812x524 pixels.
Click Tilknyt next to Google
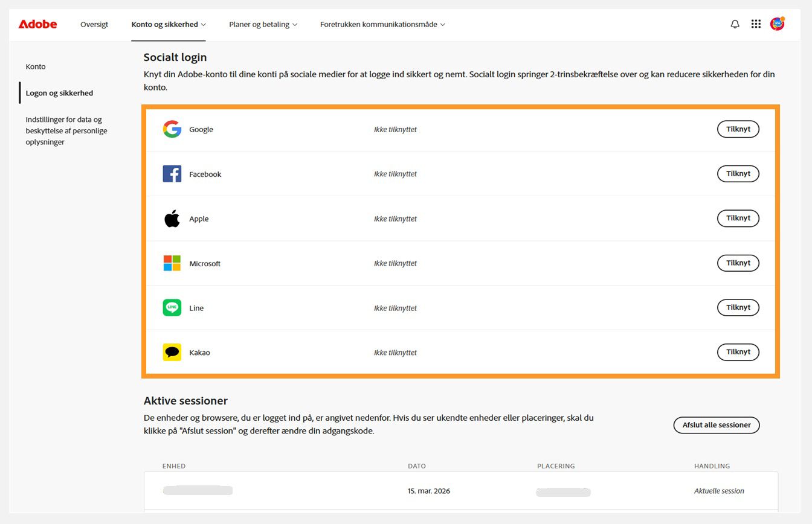[x=738, y=129]
